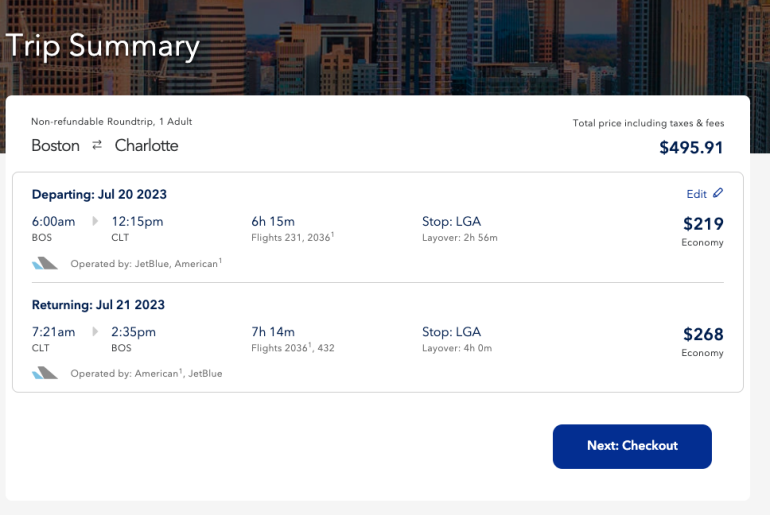Click the 4h 0m layover detail
The image size is (770, 515).
click(457, 348)
